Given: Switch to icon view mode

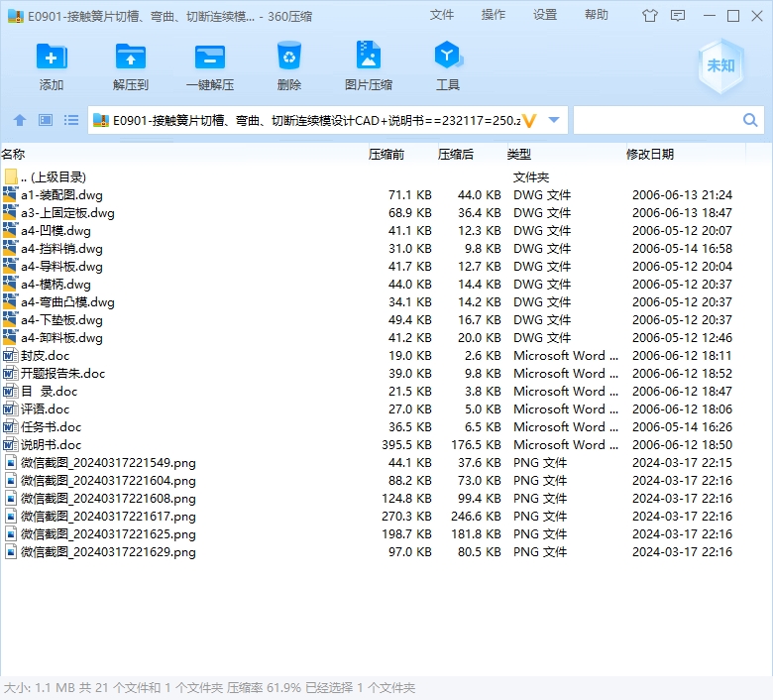Looking at the screenshot, I should coord(46,120).
